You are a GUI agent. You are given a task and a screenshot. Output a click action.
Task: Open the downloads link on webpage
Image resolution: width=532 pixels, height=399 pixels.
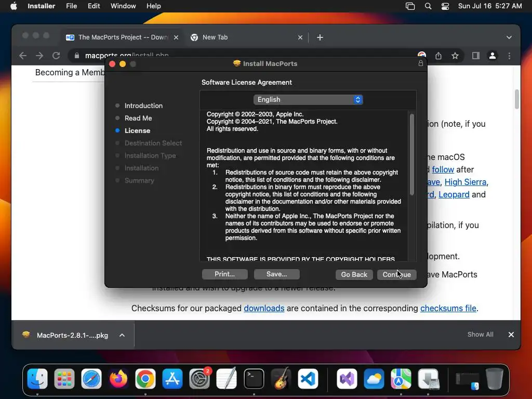click(x=264, y=308)
